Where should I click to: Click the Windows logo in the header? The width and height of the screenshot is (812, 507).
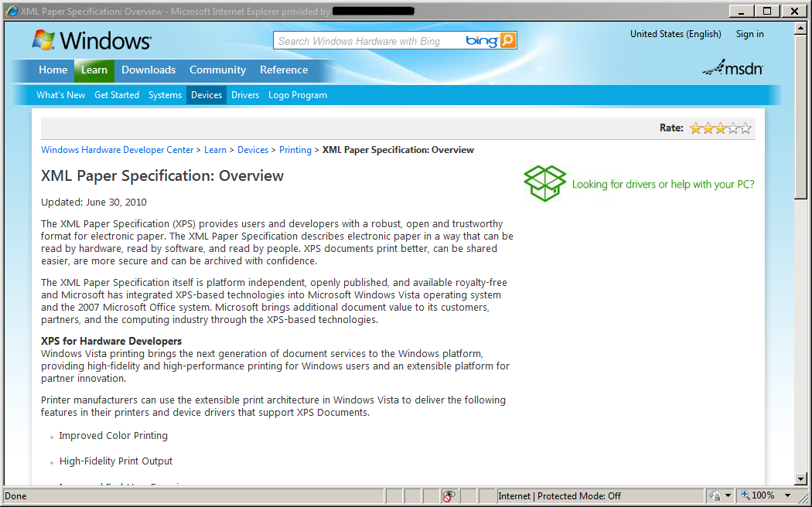pos(92,40)
